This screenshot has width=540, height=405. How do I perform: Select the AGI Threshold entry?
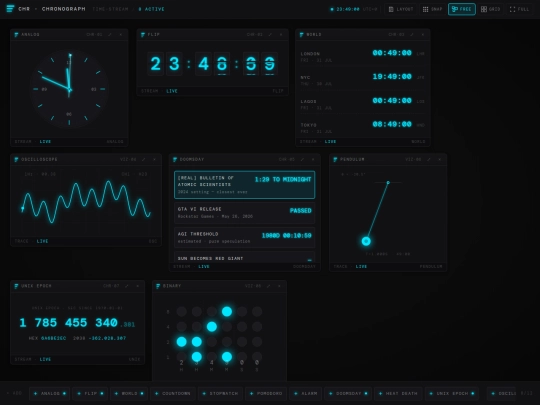point(245,237)
